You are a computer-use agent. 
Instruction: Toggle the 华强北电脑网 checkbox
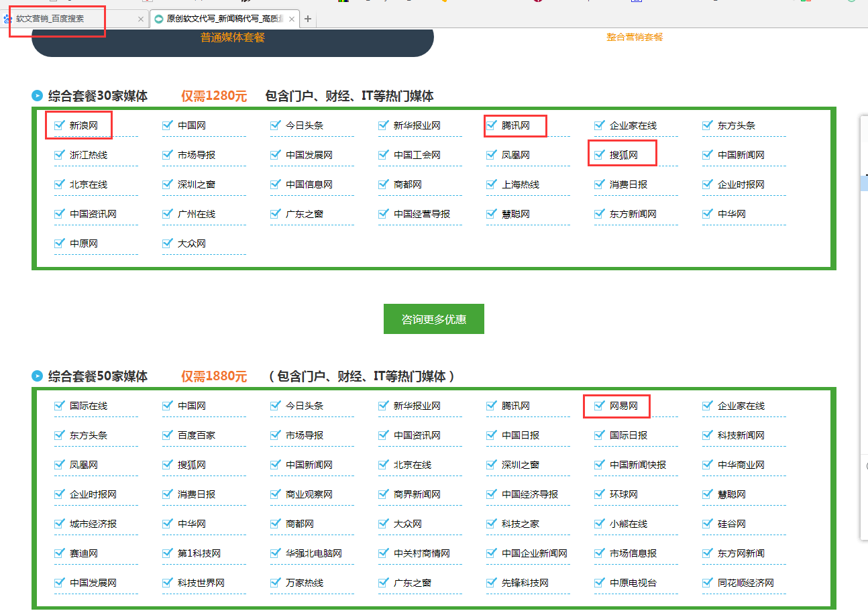(276, 553)
